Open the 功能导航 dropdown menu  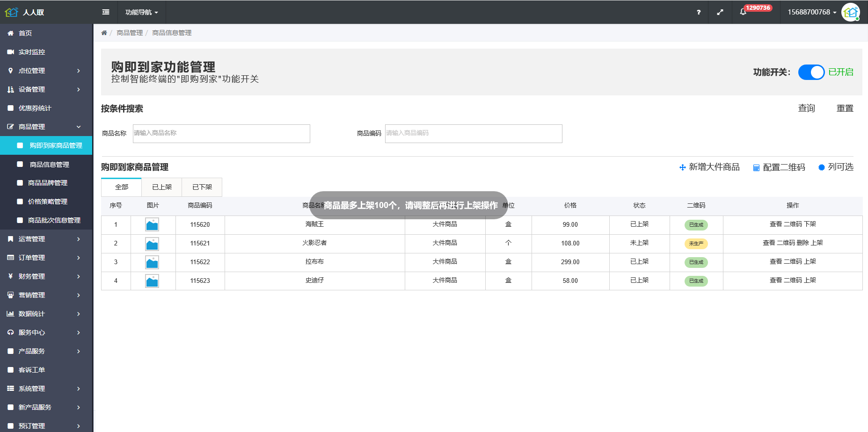click(x=141, y=12)
